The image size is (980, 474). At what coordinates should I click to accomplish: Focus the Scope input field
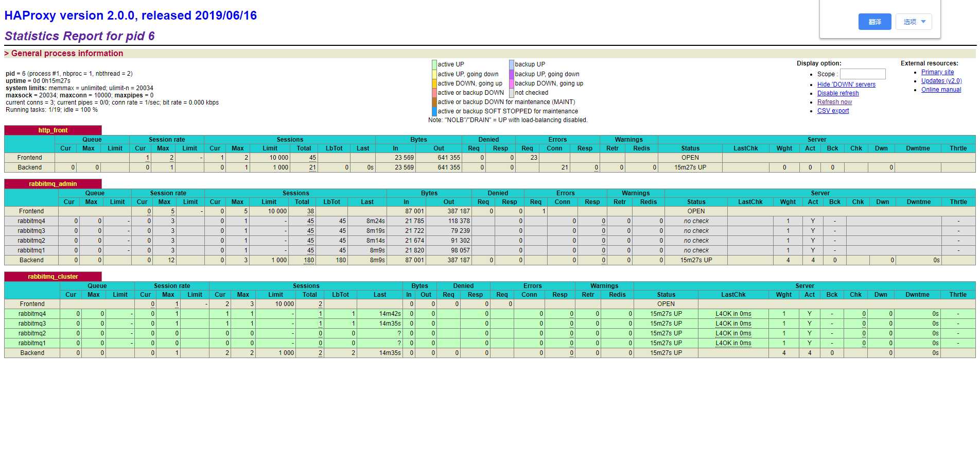[x=863, y=74]
